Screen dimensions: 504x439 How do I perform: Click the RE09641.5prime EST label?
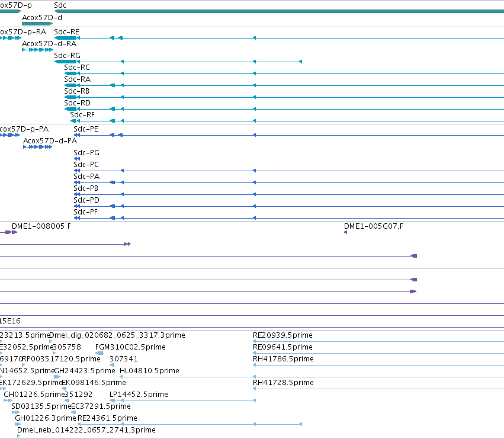(x=283, y=347)
